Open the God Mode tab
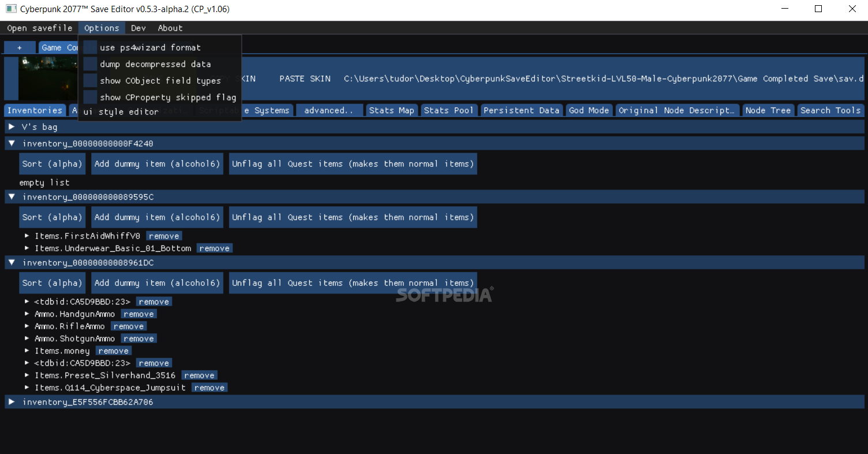 589,110
